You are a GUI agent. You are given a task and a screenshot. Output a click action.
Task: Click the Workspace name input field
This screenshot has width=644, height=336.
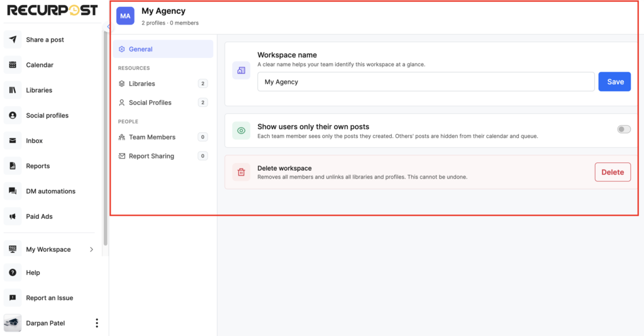point(426,82)
